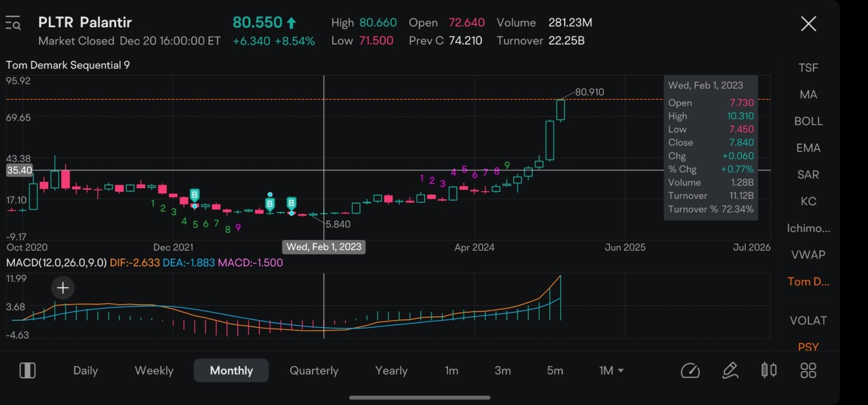Switch to Weekly timeframe
868x405 pixels.
pyautogui.click(x=154, y=370)
